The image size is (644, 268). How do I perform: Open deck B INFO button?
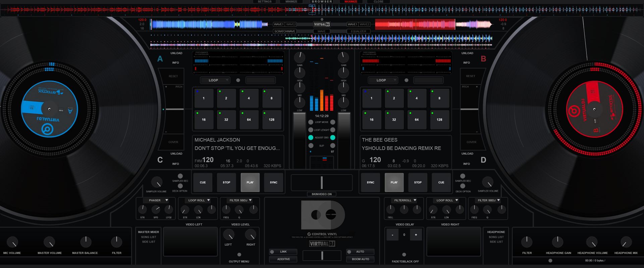[x=467, y=63]
